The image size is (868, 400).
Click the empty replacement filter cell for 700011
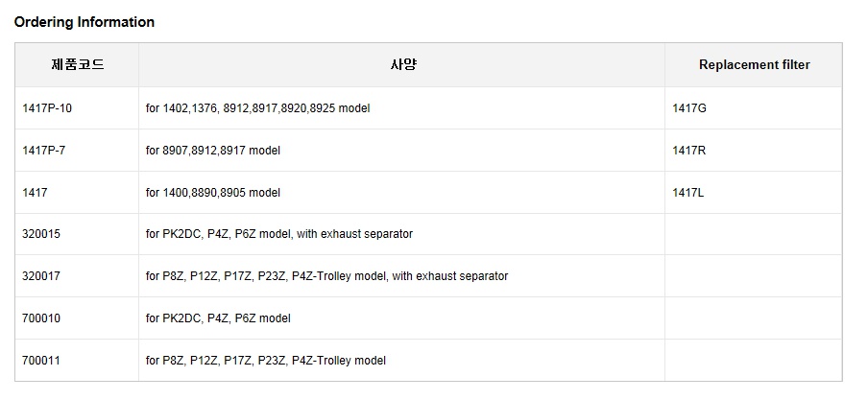pos(754,361)
